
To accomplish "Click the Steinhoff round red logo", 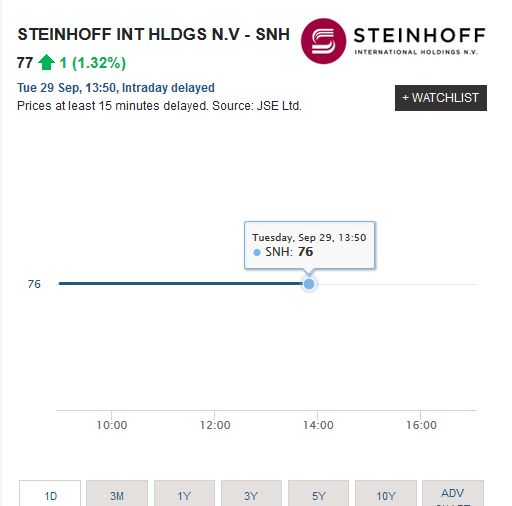I will click(323, 41).
